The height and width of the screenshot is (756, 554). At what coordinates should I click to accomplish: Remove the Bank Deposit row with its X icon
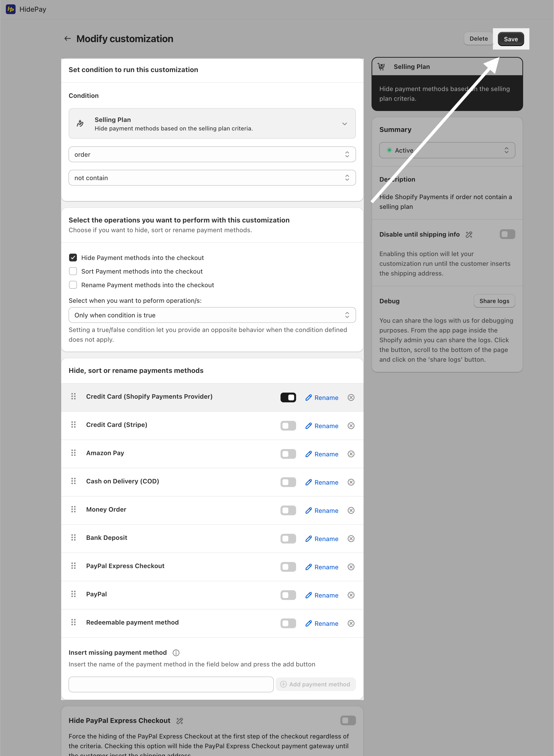(351, 539)
